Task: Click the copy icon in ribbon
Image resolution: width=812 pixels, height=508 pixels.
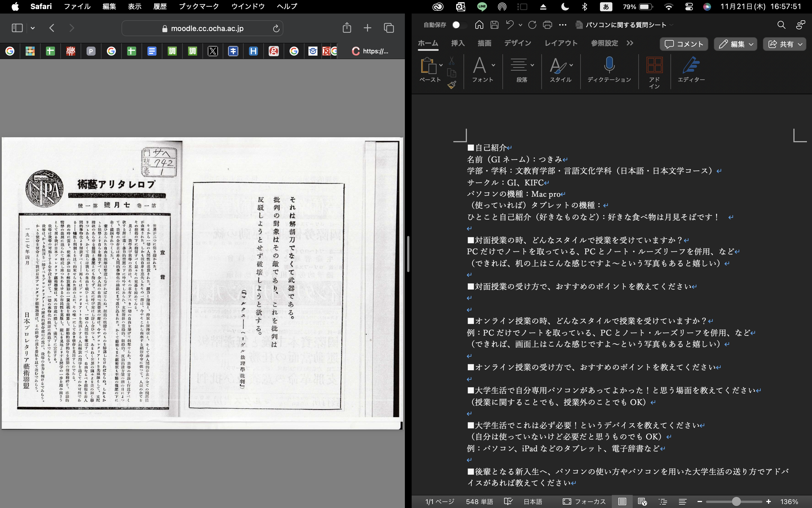Action: [x=452, y=73]
